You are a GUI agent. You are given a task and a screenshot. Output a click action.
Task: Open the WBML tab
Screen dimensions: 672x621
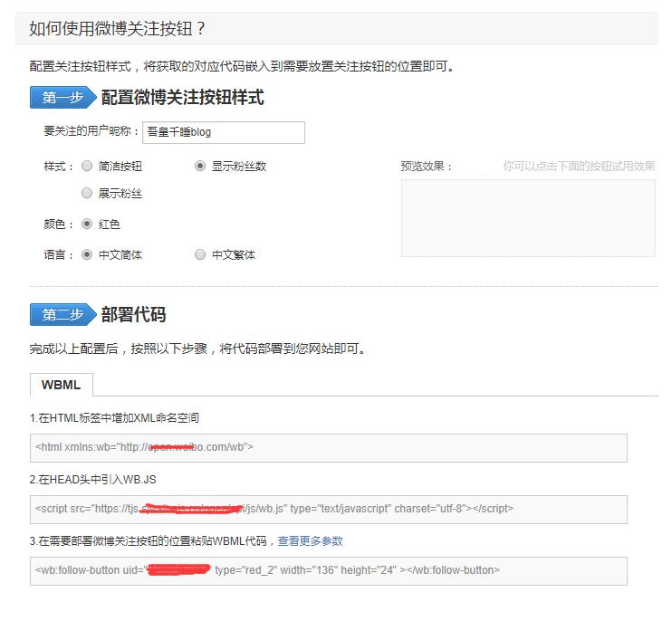[x=61, y=385]
